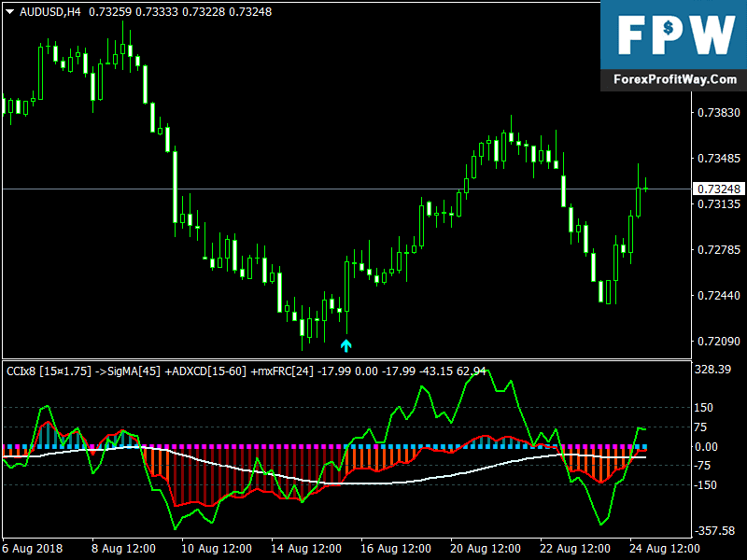Click the 0.73485 price scale label
Screen dimensions: 747x560
(x=718, y=159)
